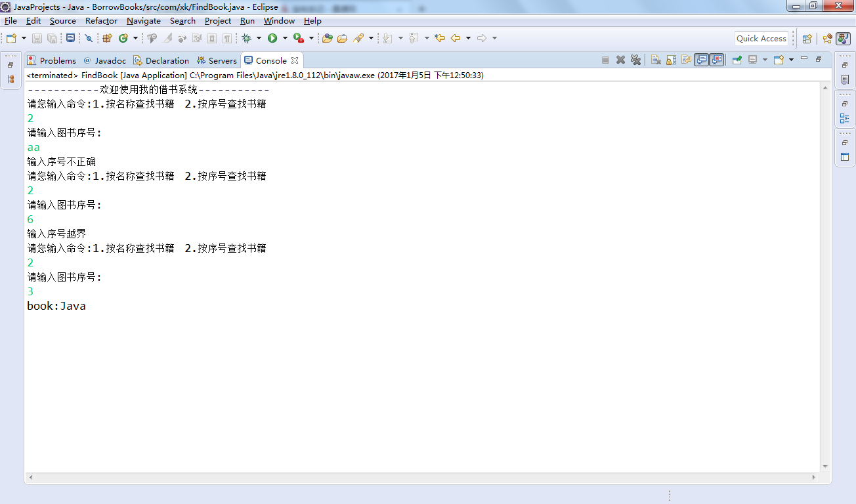
Task: Open the Source menu
Action: tap(63, 21)
